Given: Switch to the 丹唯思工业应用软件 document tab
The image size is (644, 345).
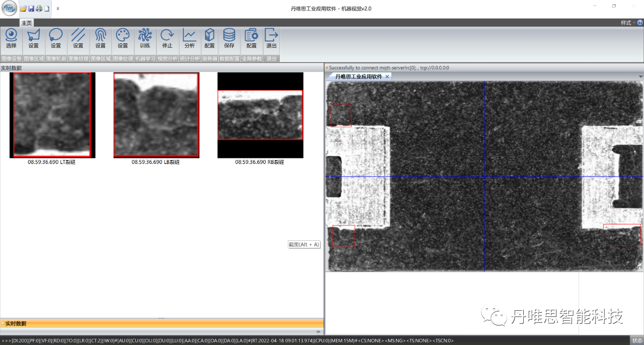Looking at the screenshot, I should 358,76.
